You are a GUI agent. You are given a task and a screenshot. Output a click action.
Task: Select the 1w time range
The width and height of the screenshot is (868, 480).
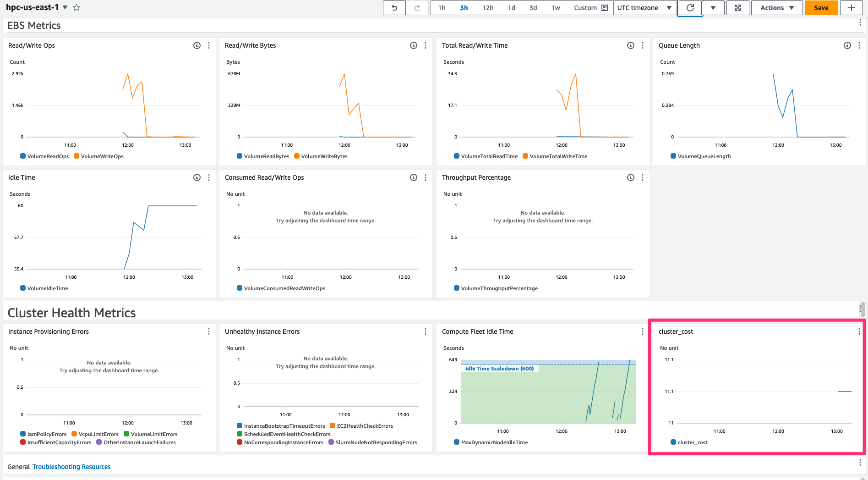[x=556, y=8]
